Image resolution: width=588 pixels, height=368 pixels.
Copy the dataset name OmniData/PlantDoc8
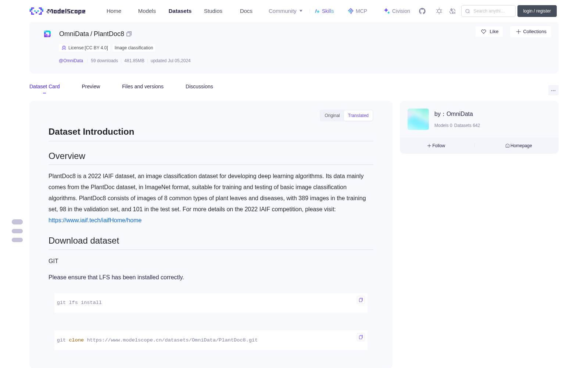coord(129,34)
